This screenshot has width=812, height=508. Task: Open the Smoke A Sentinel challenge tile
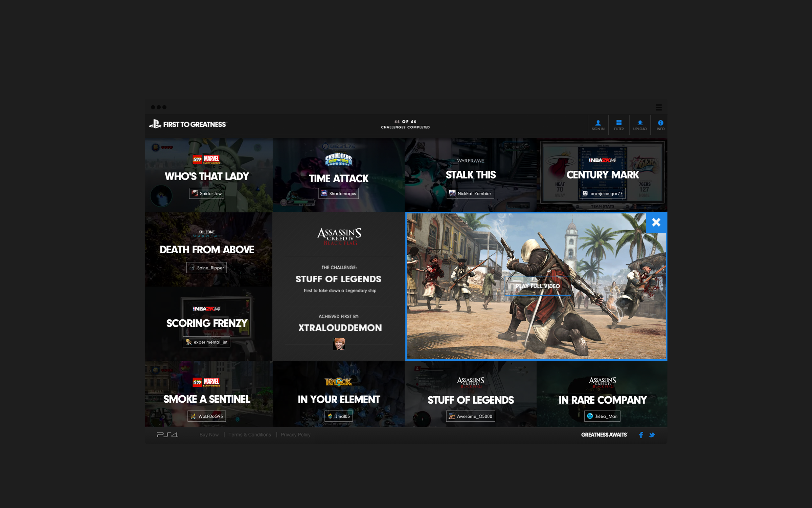(208, 394)
